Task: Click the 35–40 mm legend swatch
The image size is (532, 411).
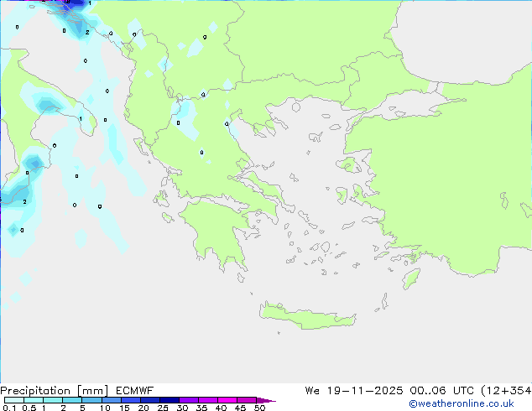Action: [208, 400]
